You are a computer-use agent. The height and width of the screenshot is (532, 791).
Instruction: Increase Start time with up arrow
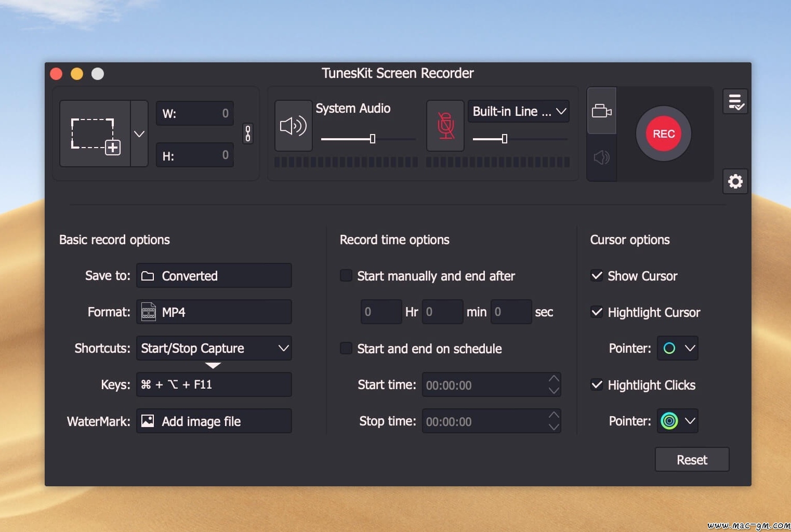[554, 378]
